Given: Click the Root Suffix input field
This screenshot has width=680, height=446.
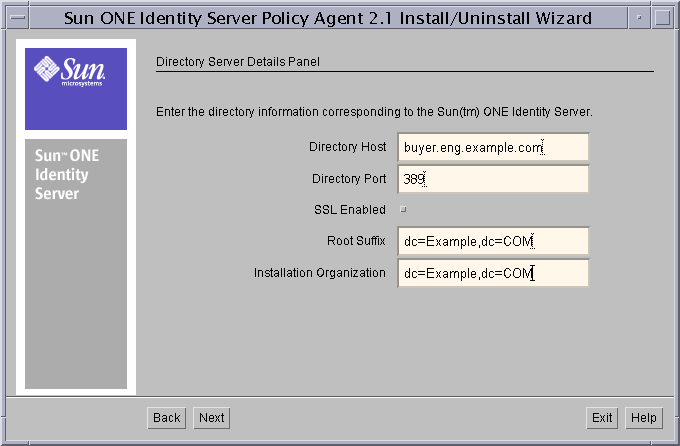Looking at the screenshot, I should click(x=493, y=241).
